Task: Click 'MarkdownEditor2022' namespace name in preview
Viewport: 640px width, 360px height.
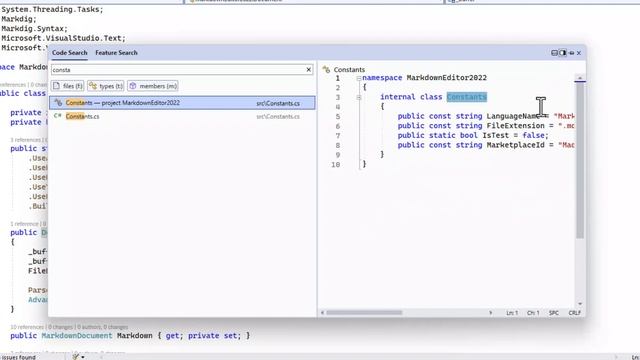Action: coord(447,78)
